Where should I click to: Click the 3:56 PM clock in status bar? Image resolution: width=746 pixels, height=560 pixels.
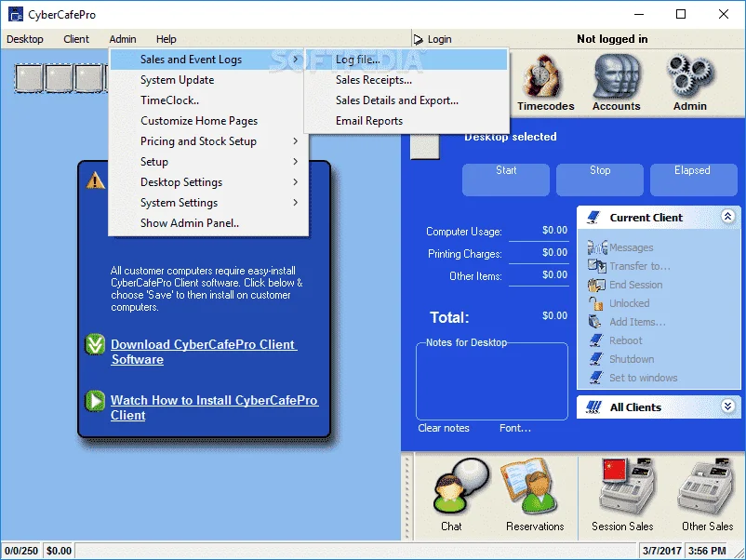pos(707,551)
